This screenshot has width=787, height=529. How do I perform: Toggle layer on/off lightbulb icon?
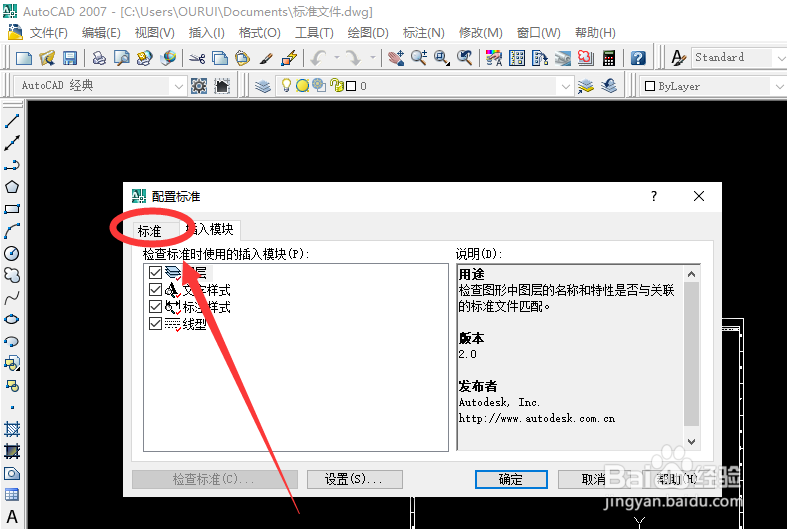pyautogui.click(x=286, y=85)
